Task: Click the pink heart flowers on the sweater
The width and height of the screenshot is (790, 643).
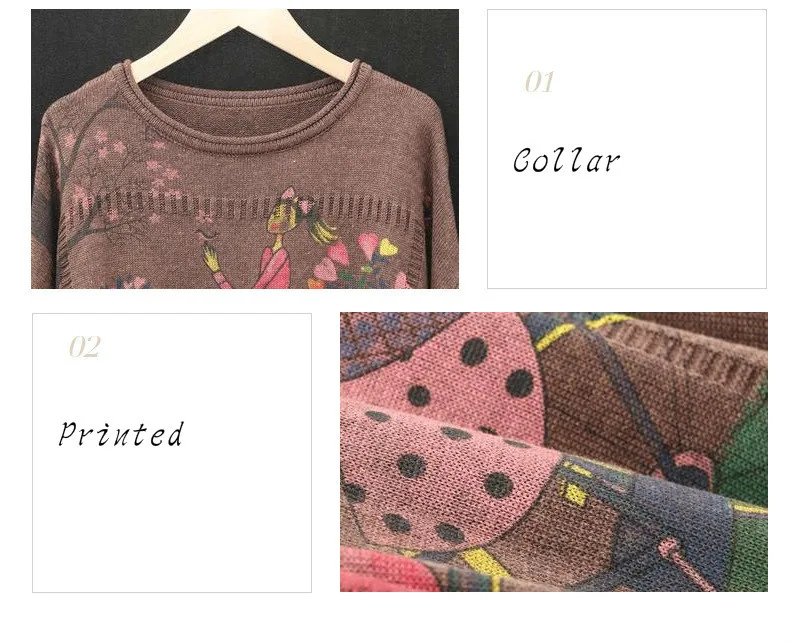Action: [355, 262]
